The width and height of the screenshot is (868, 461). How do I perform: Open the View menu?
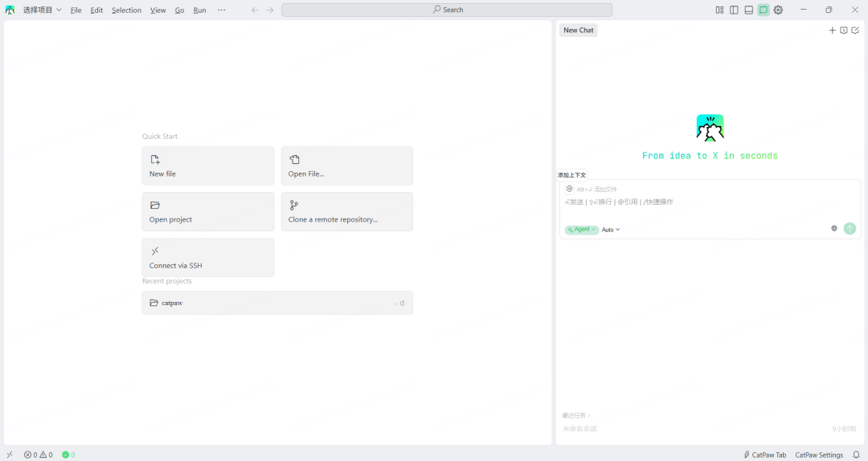point(158,10)
